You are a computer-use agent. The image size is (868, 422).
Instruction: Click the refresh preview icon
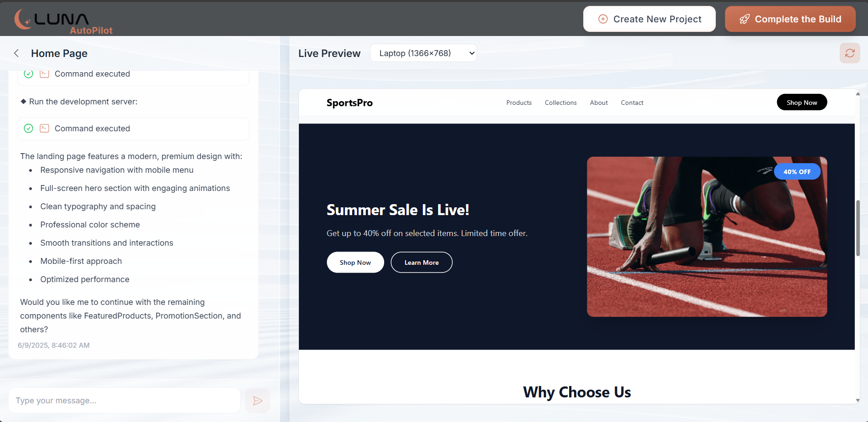(x=850, y=53)
